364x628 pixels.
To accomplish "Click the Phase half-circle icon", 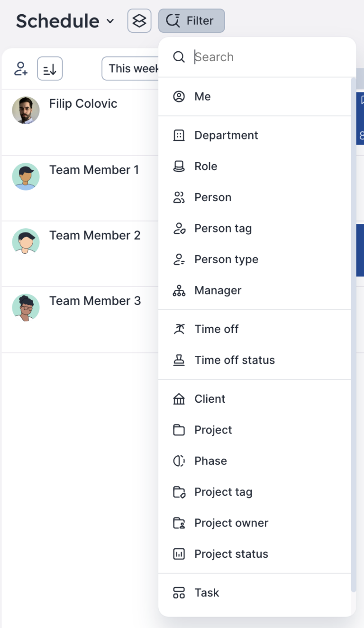I will click(x=179, y=461).
